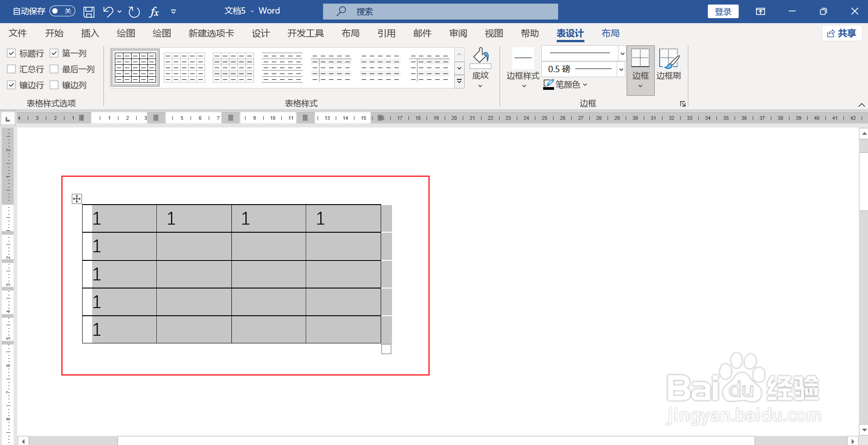Select the fourth table style thumbnail
Viewport: 868px width, 445px height.
click(x=282, y=68)
